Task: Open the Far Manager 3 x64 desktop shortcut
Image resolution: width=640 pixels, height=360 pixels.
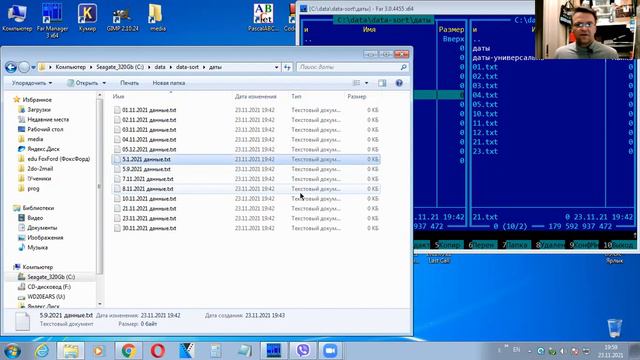Action: pos(52,20)
